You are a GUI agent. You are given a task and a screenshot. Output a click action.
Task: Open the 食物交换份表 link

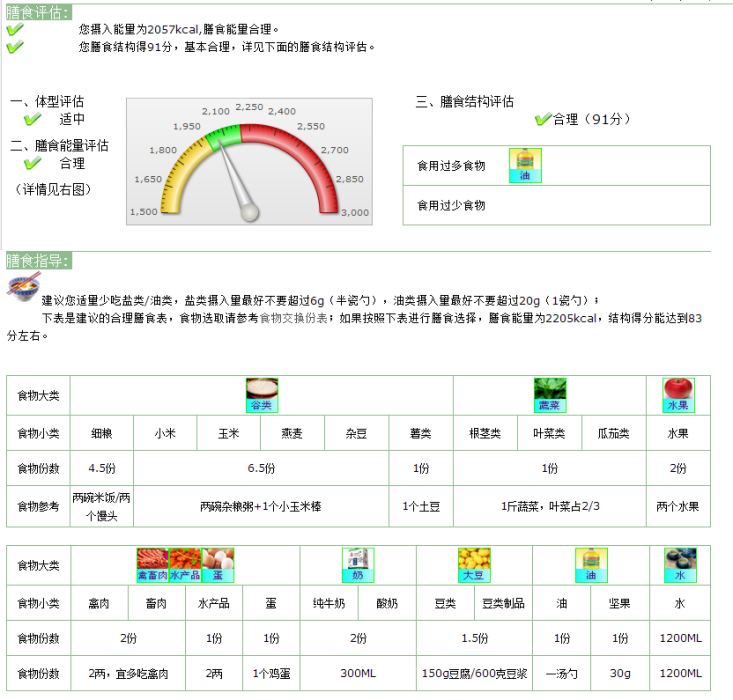pos(294,318)
